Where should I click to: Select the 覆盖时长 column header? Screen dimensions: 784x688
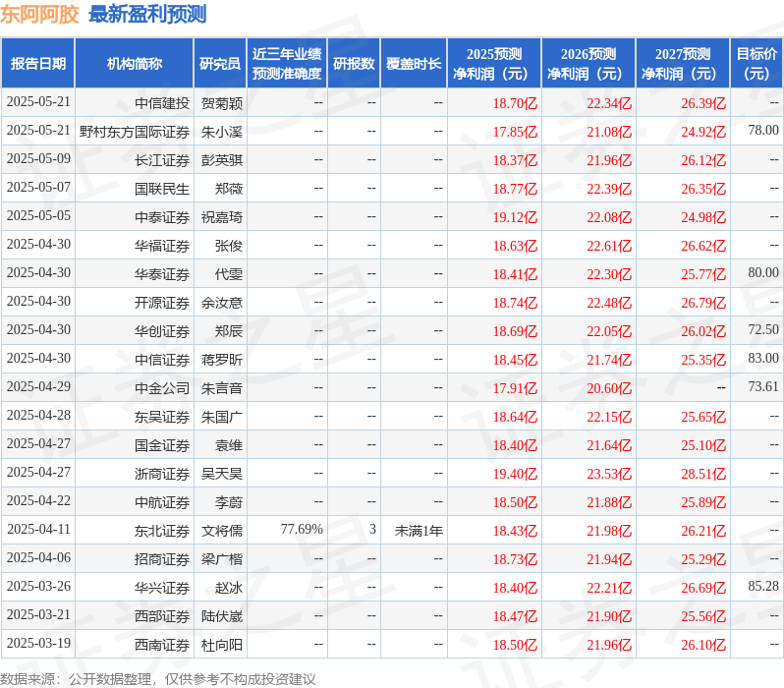click(x=414, y=64)
